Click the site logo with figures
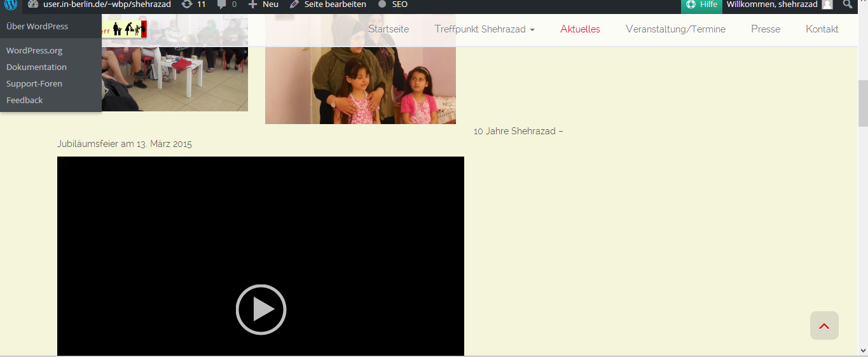This screenshot has width=868, height=357. coord(125,29)
